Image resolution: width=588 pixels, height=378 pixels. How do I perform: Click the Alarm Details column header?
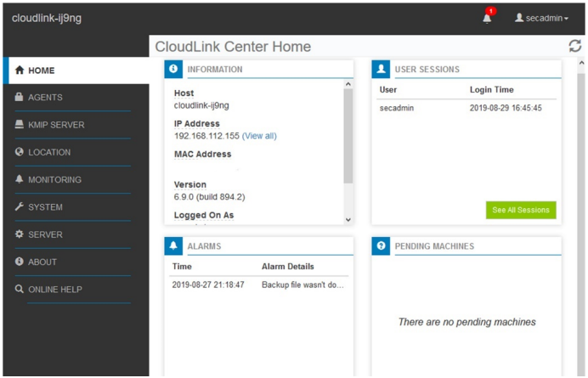(287, 266)
